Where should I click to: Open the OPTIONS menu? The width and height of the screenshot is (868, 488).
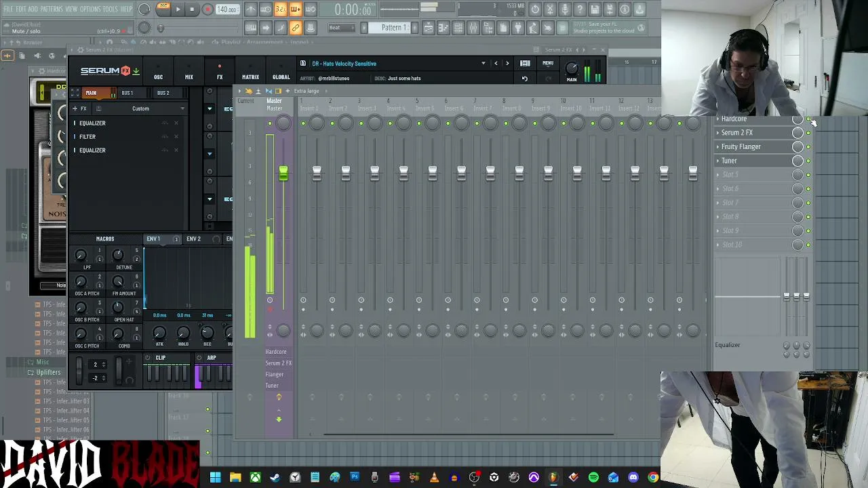[90, 9]
